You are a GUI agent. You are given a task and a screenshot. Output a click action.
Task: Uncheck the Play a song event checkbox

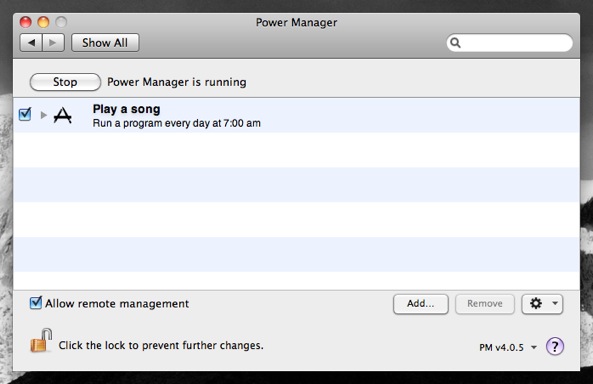click(x=25, y=114)
